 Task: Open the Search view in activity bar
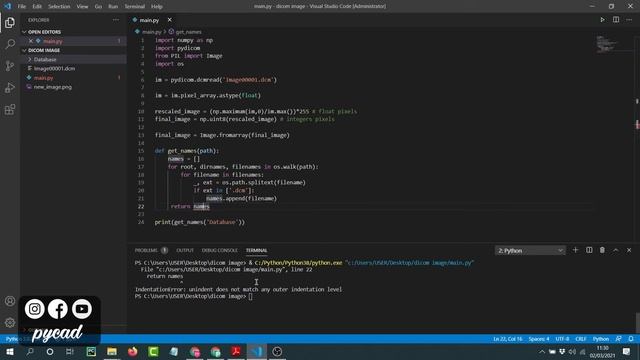(10, 44)
